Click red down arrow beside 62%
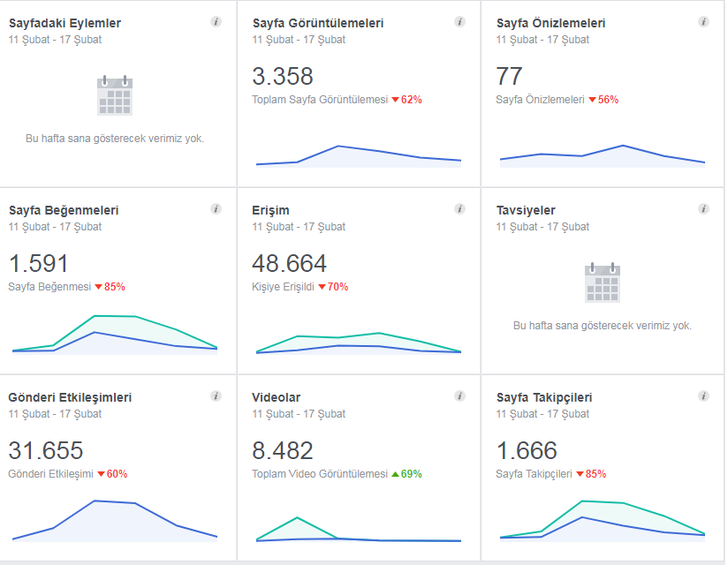The image size is (728, 565). (395, 100)
